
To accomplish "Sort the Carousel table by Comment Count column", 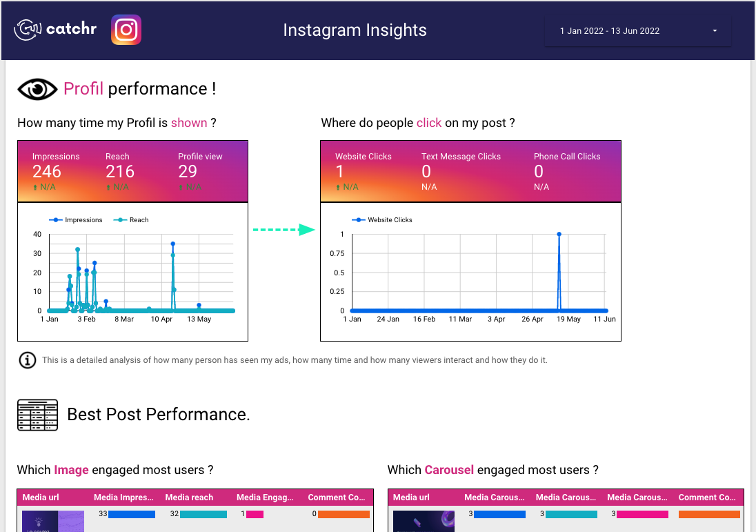I will [707, 497].
